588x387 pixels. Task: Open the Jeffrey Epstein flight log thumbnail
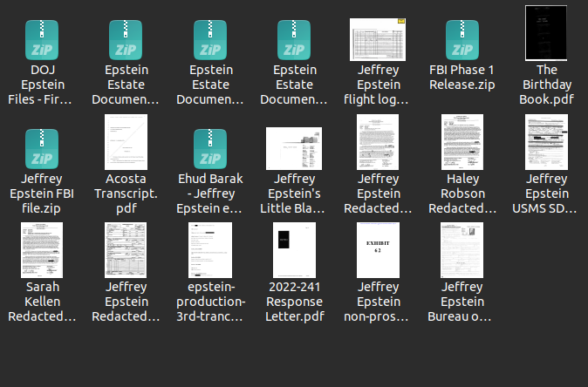pyautogui.click(x=378, y=39)
